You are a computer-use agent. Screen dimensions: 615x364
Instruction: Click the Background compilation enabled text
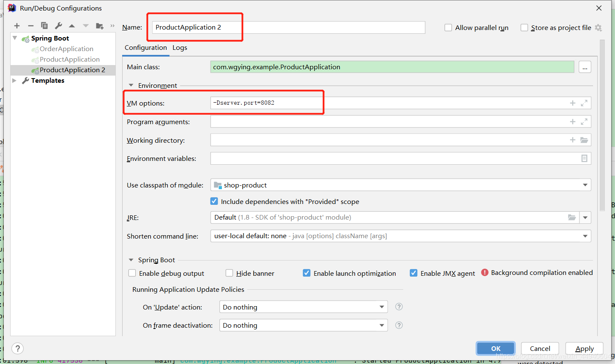point(542,273)
